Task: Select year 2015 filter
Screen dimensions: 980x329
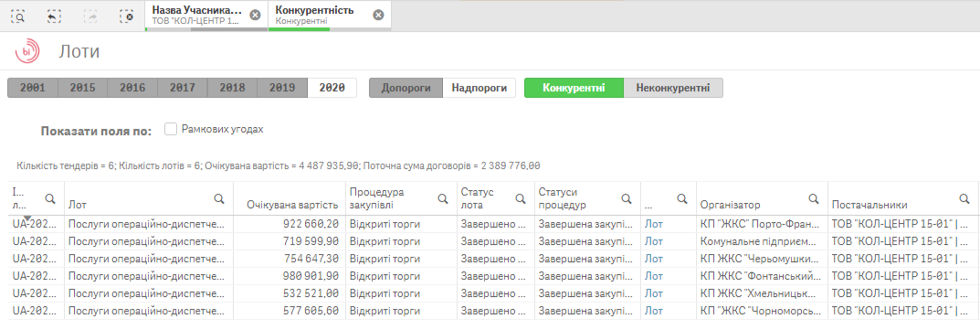Action: (x=82, y=88)
